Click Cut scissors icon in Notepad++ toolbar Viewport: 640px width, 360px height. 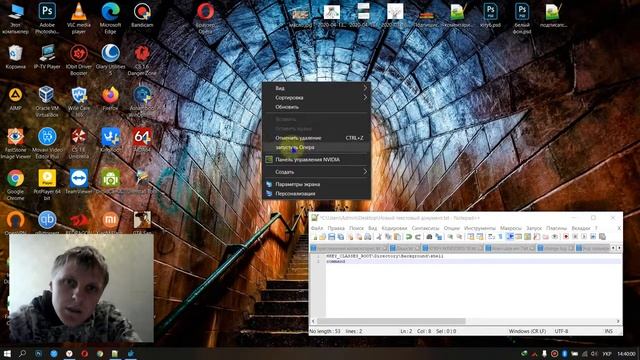379,237
